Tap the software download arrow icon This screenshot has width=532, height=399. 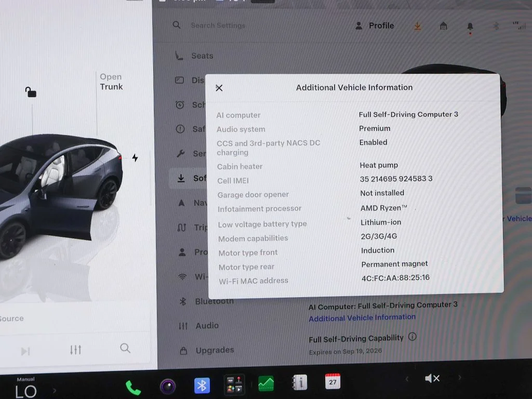(417, 26)
